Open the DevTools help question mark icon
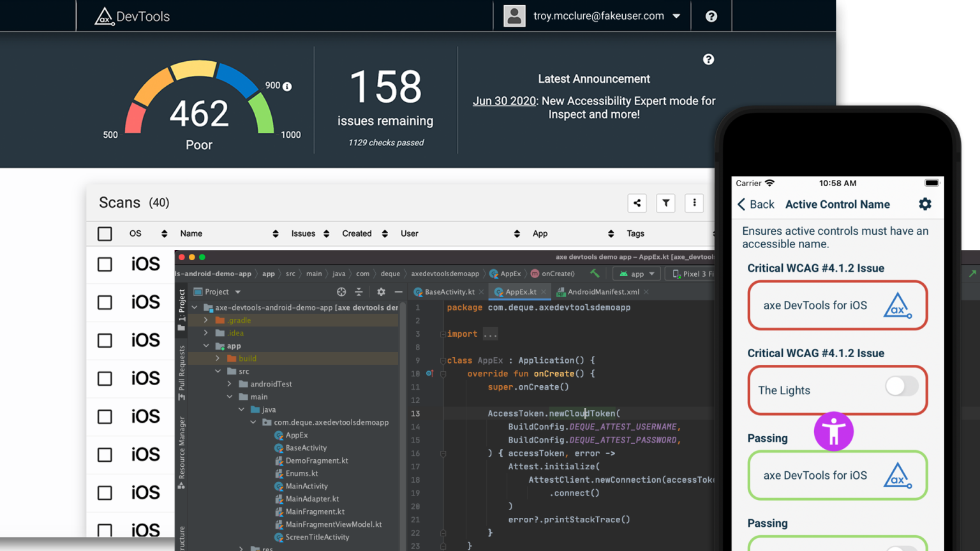Screen dimensions: 980x551 point(711,16)
